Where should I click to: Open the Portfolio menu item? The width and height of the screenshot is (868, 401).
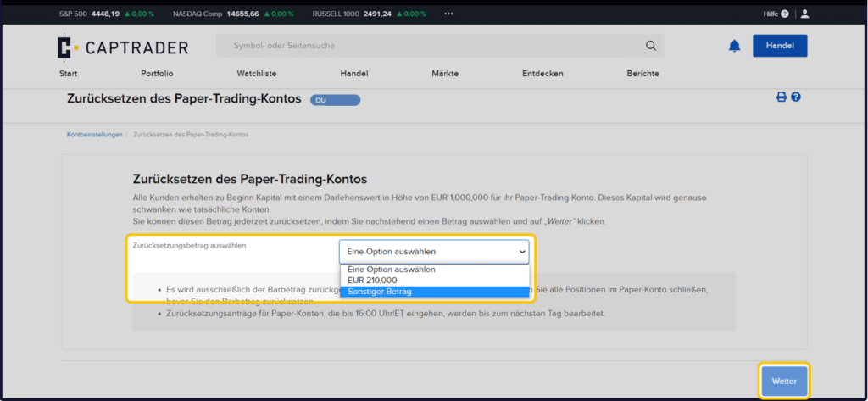tap(157, 74)
